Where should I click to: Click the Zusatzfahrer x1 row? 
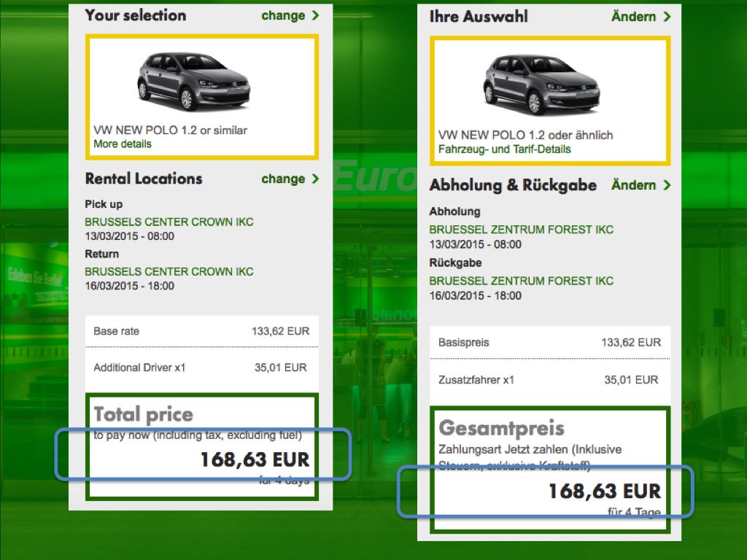(x=549, y=379)
